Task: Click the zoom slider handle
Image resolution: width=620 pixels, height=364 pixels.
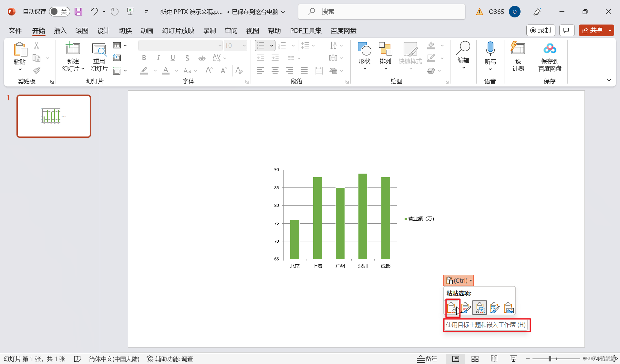Action: pos(550,359)
